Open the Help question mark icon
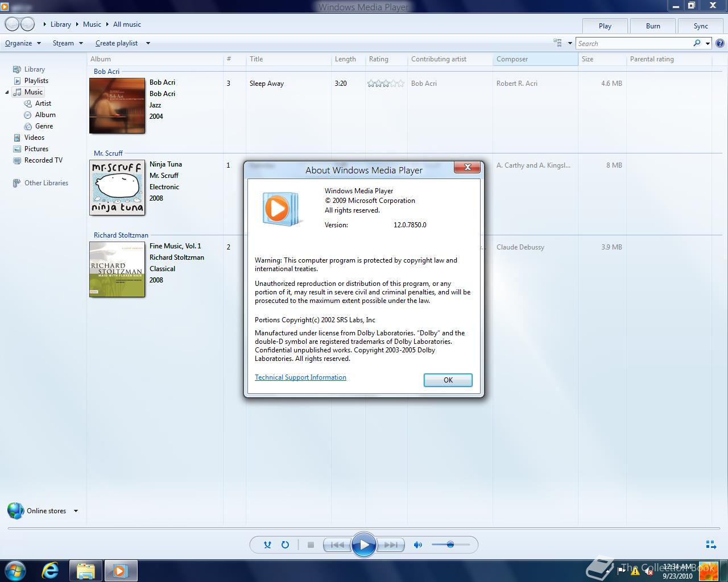 (720, 43)
